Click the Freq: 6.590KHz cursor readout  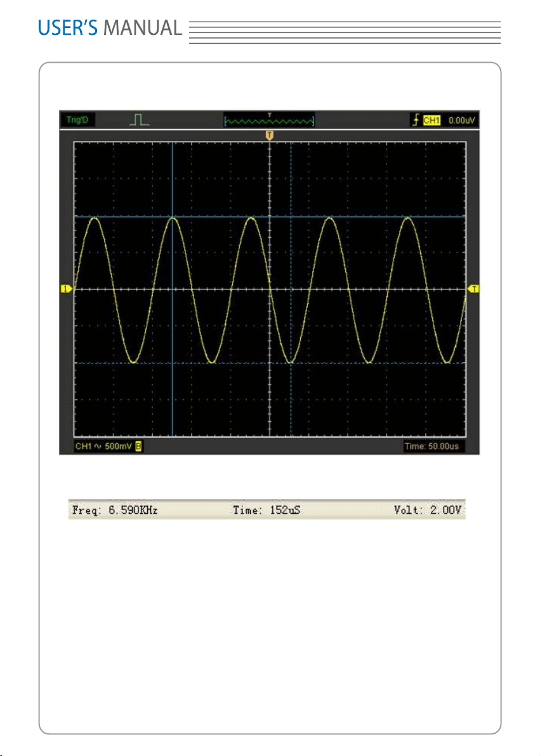(115, 510)
